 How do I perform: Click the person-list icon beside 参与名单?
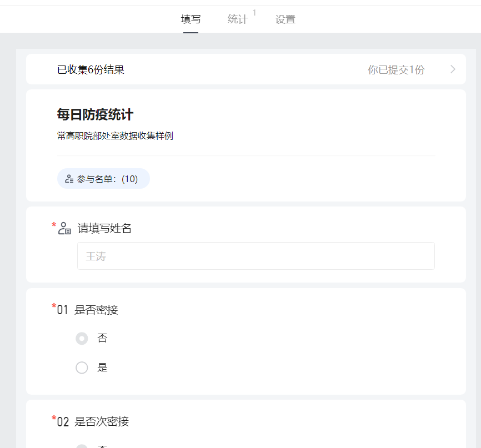(x=69, y=178)
